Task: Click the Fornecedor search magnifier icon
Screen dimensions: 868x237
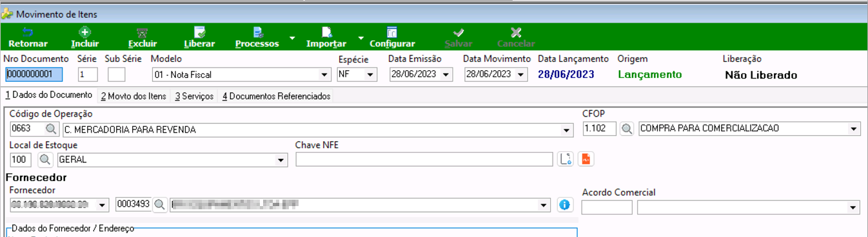Action: tap(159, 205)
